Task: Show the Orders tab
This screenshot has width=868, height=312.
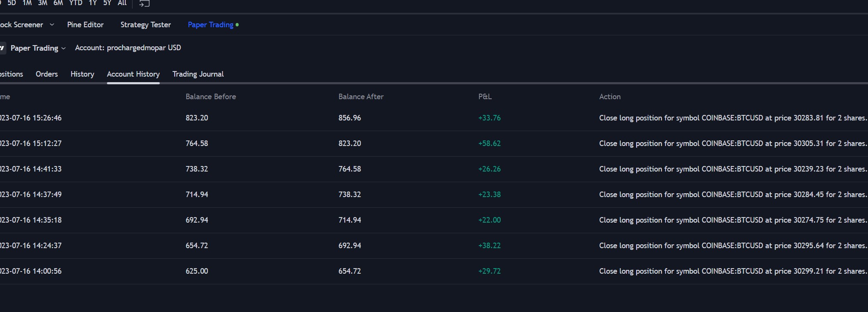Action: [x=46, y=74]
